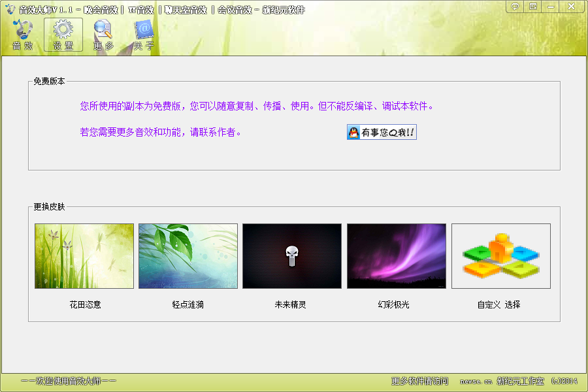Image resolution: width=588 pixels, height=392 pixels.
Task: Click the 未来精灵 skin label
Action: 290,304
